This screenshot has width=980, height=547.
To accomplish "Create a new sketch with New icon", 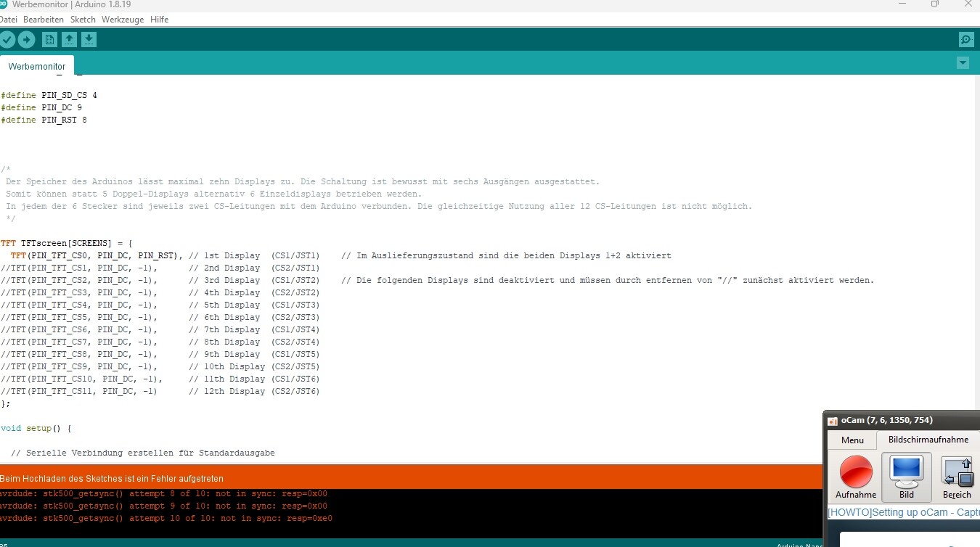I will pyautogui.click(x=49, y=40).
